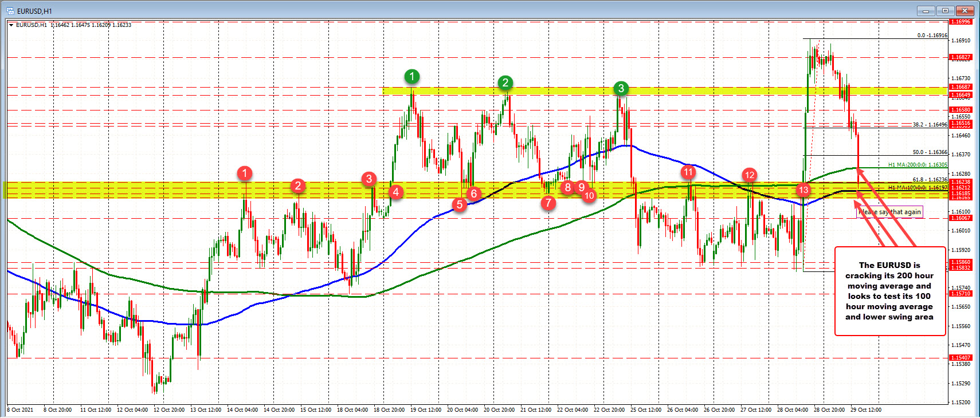Click the red 1.15710 price tag on the scale
The image size is (980, 418).
pyautogui.click(x=961, y=294)
